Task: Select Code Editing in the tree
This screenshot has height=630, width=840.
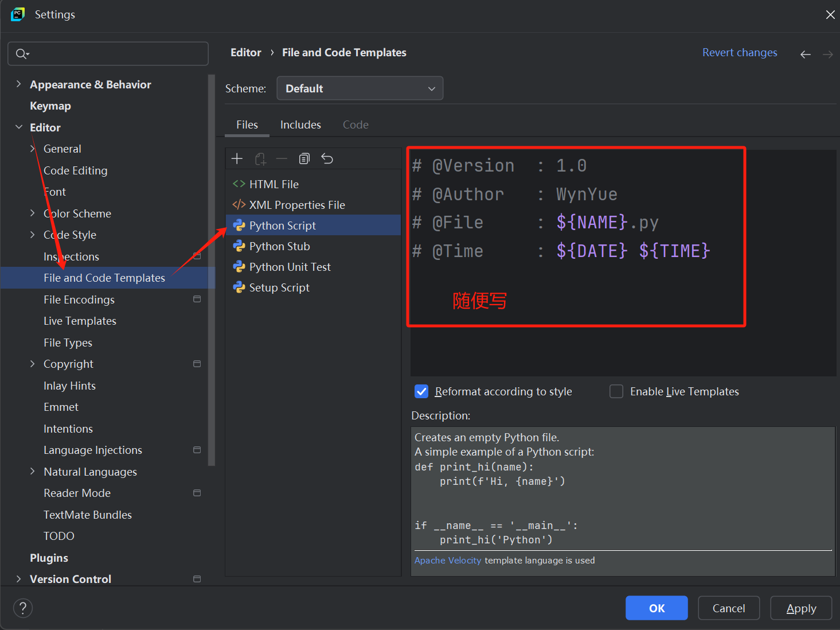Action: pyautogui.click(x=75, y=170)
